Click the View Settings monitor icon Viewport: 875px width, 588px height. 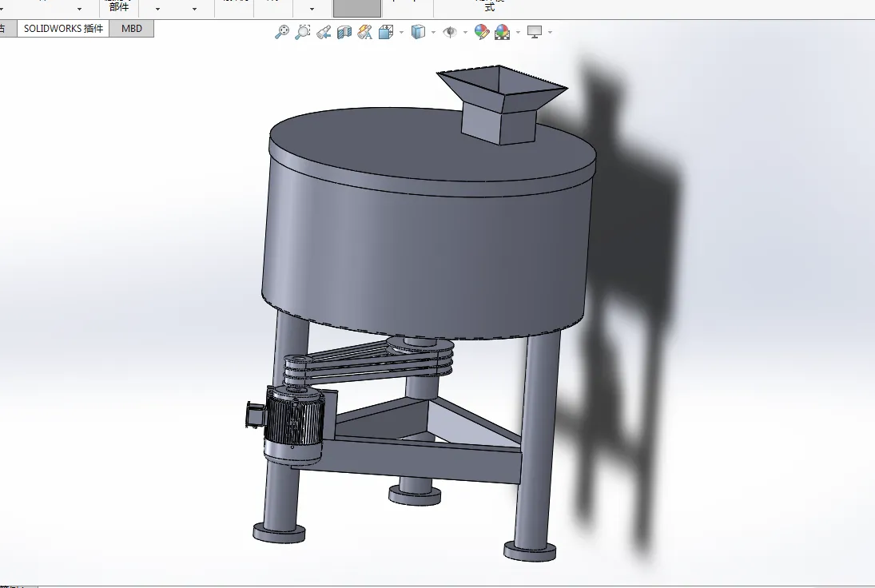(x=535, y=33)
